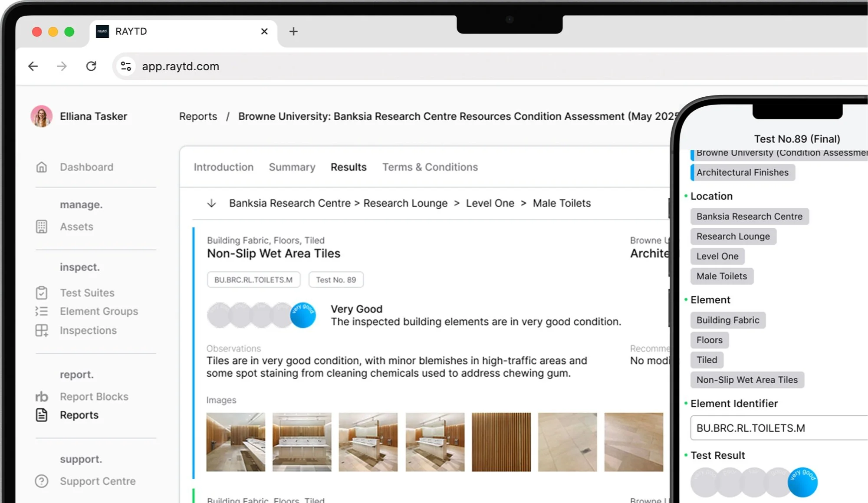Click the Assets building icon
The height and width of the screenshot is (503, 868).
(x=41, y=227)
